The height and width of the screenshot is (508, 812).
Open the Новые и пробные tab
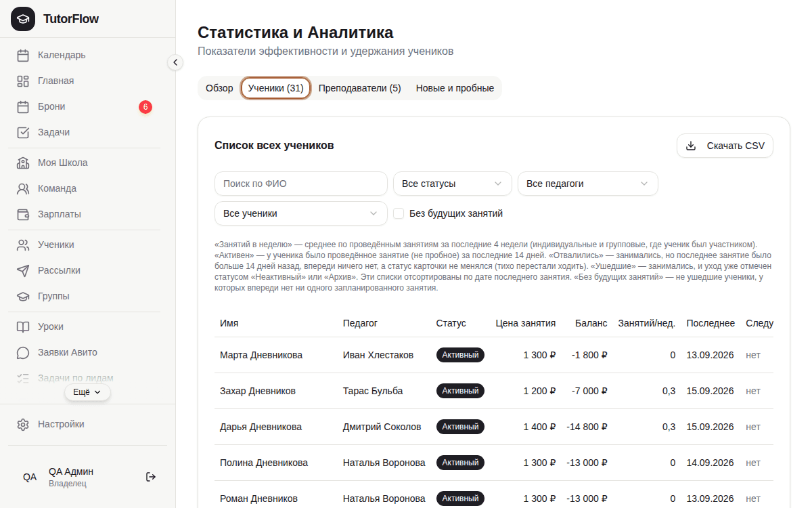point(455,88)
